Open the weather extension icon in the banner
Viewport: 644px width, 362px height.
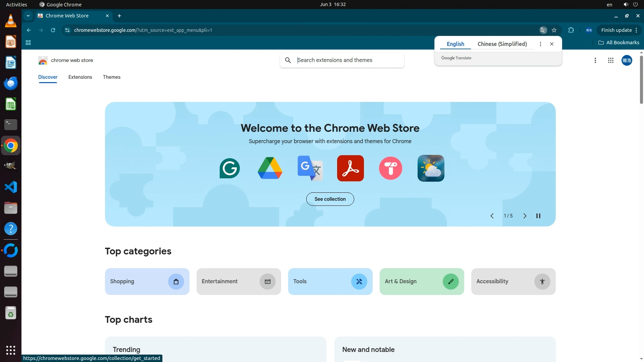coord(431,168)
